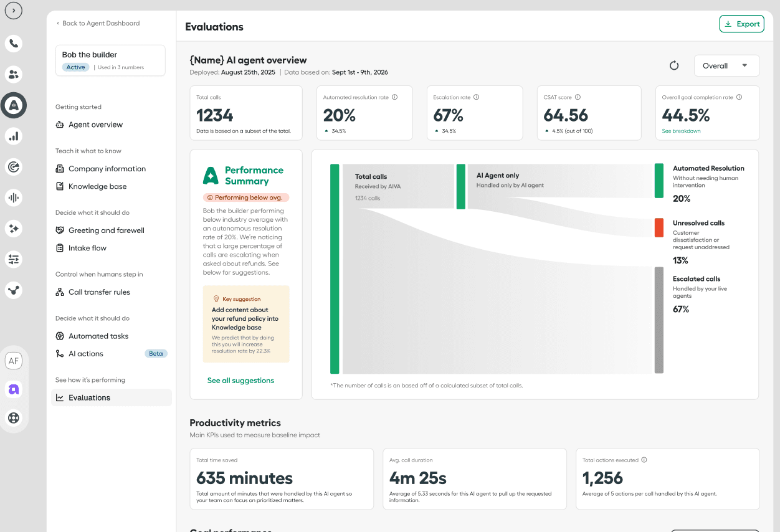
Task: Select the goal target icon in left rail
Action: pos(14,166)
